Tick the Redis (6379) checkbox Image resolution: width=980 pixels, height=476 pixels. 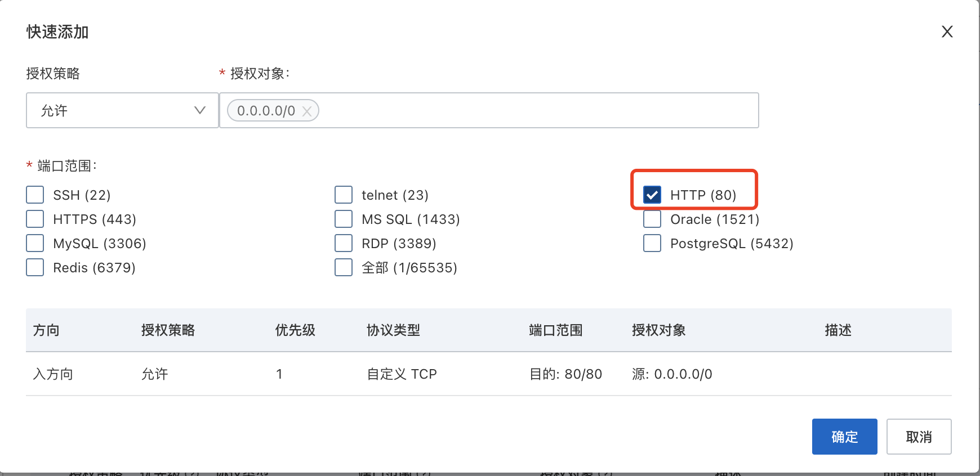(35, 268)
